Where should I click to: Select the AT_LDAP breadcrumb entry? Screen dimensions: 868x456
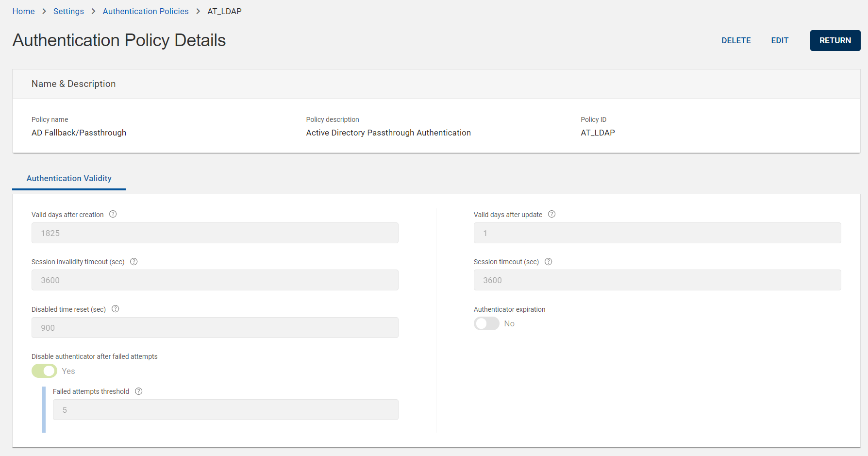point(224,11)
